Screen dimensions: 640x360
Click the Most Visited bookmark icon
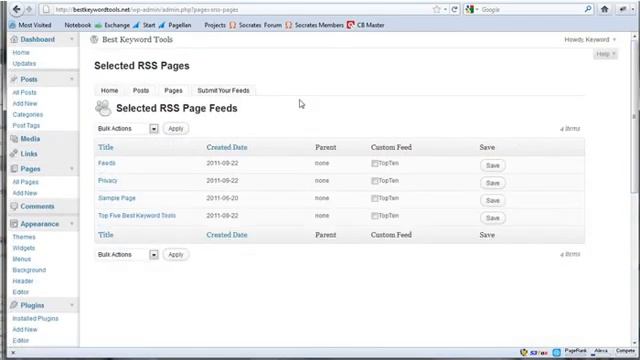[13, 25]
